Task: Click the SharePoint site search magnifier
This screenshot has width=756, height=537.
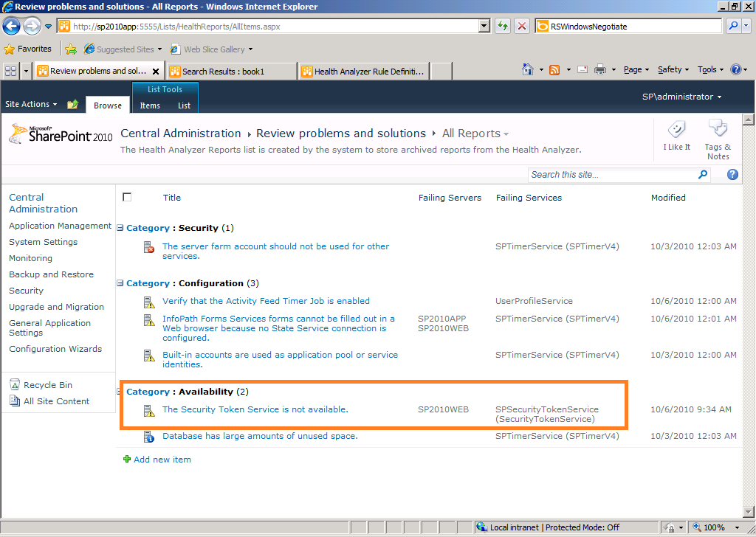Action: tap(703, 174)
